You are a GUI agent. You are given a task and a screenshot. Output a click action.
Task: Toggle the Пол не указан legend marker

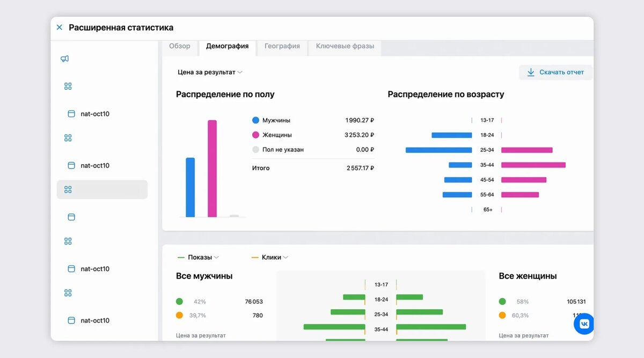(255, 150)
